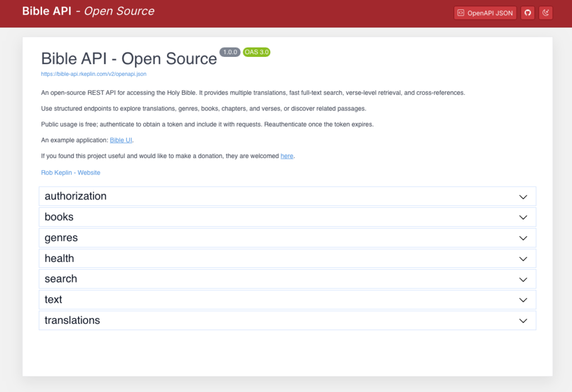The image size is (572, 392).
Task: Open the GitHub repository icon
Action: click(527, 13)
